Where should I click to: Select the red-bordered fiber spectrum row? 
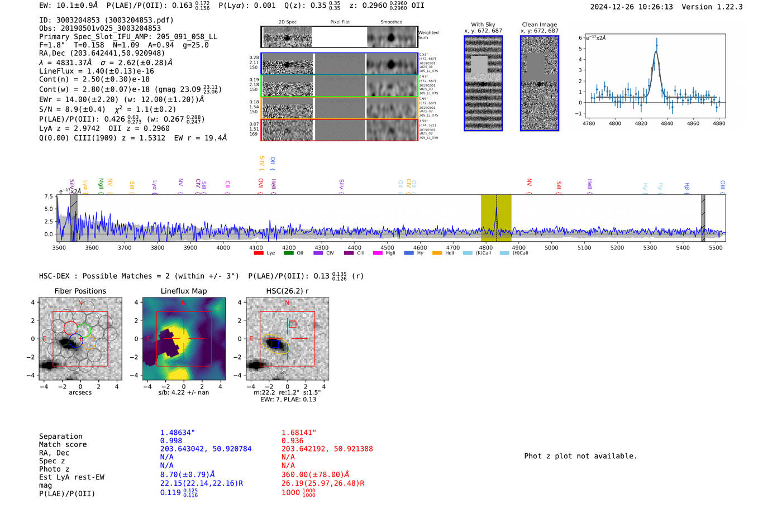(339, 130)
